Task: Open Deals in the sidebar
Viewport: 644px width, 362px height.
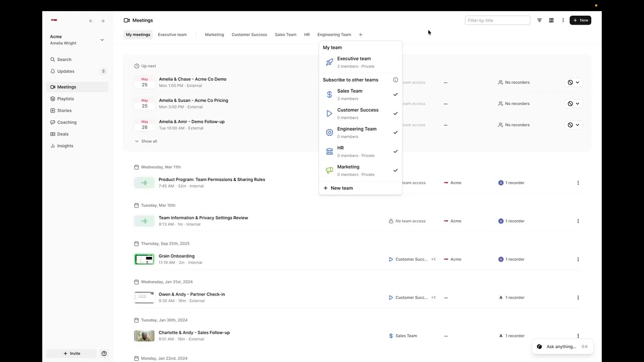Action: click(x=77, y=134)
